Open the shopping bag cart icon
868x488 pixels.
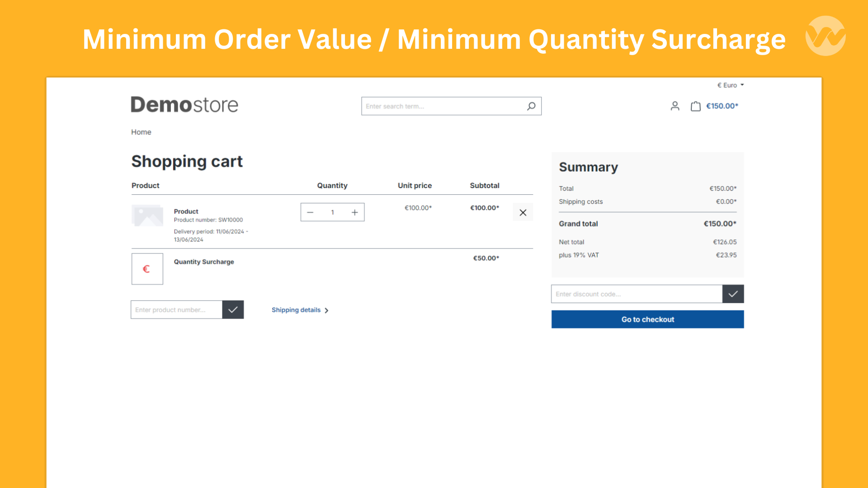click(696, 106)
